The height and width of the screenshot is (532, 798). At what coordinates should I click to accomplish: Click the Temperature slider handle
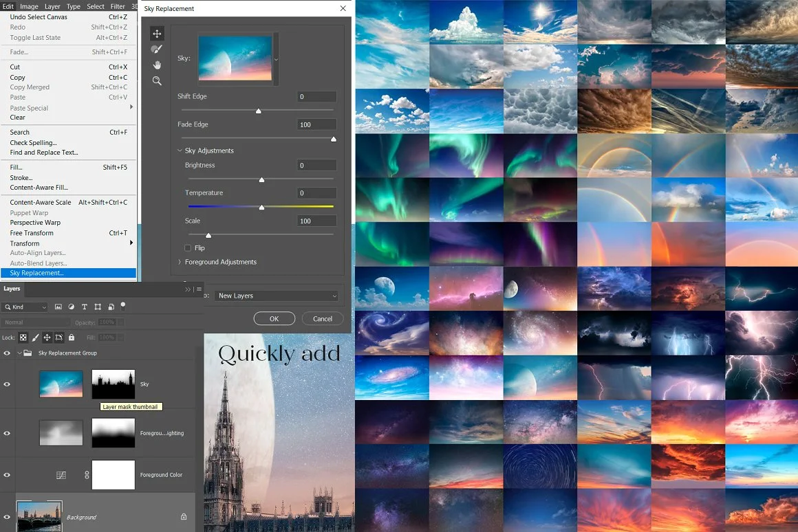tap(261, 207)
